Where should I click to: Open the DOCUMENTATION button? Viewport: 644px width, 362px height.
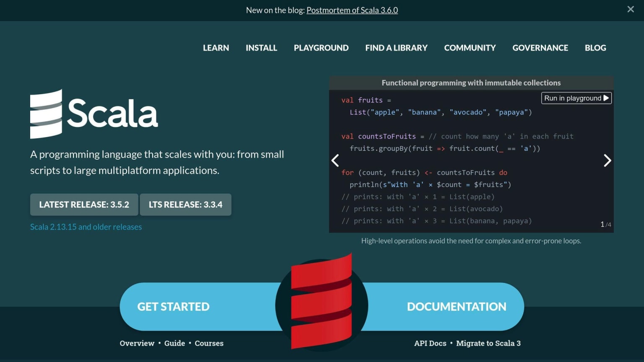(457, 307)
